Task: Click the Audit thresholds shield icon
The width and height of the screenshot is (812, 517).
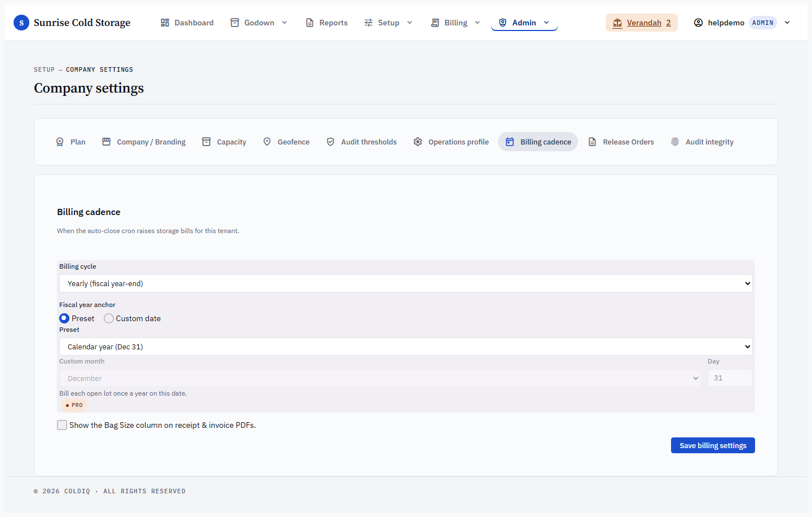Action: [x=330, y=142]
